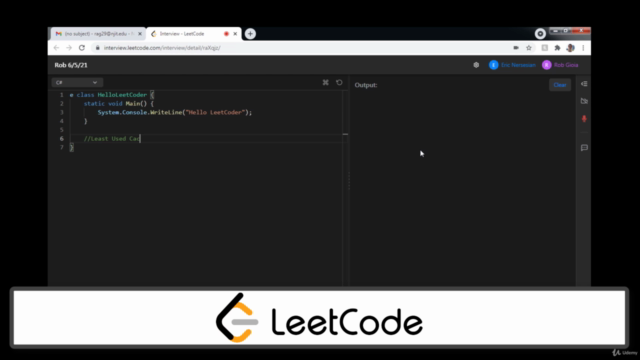Open the Chrome three-dot menu
640x360 pixels.
(x=583, y=48)
